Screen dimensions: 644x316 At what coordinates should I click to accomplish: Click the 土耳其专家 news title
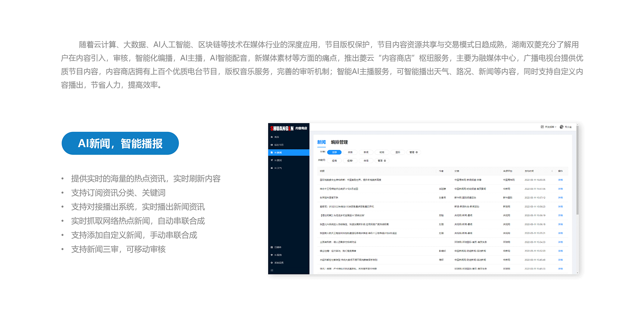click(338, 242)
